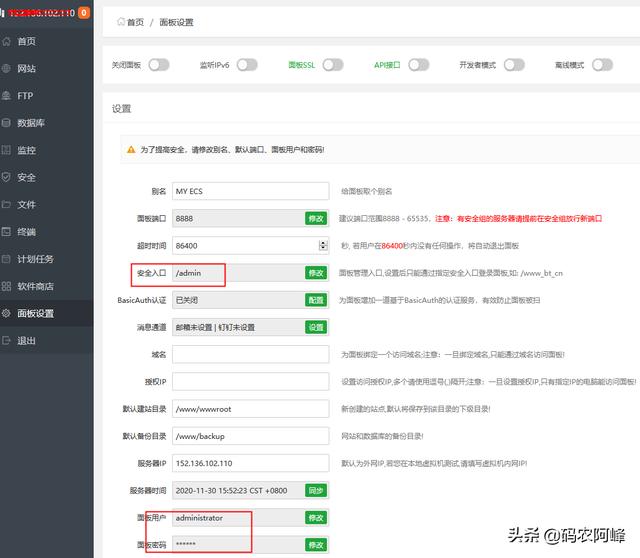Click 同步 button for 服务器时间
Screen dimensions: 640x558
click(x=316, y=491)
